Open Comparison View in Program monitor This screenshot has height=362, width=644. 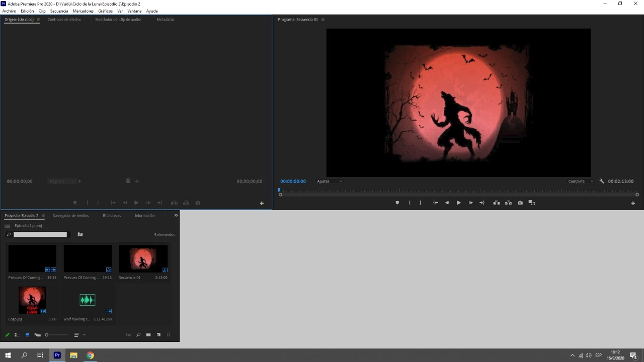[532, 203]
